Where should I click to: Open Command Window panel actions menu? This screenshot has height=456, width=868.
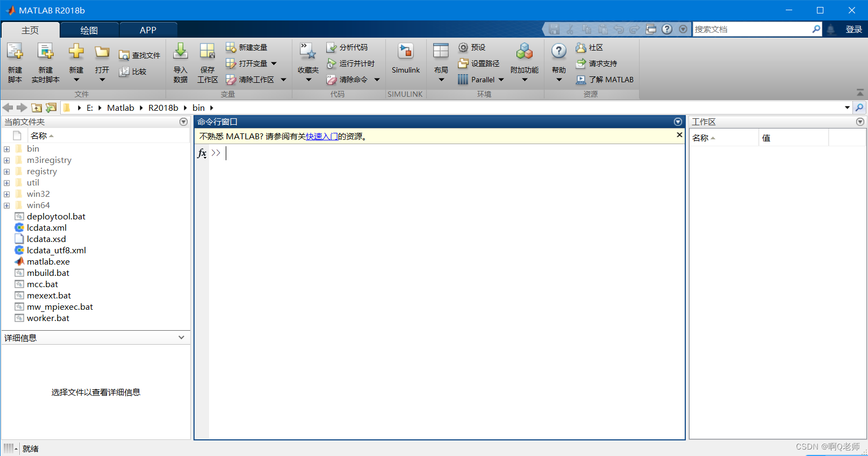pyautogui.click(x=678, y=122)
